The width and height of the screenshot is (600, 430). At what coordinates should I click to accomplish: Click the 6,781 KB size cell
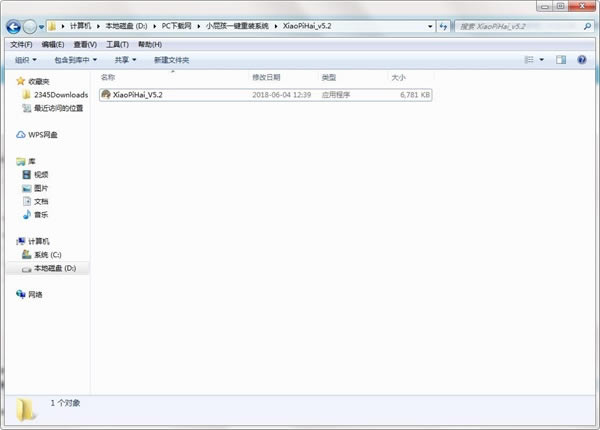(x=415, y=95)
